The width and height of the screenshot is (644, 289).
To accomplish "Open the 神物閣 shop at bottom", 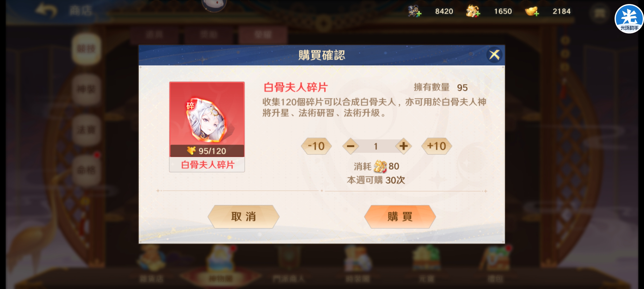I will 220,265.
